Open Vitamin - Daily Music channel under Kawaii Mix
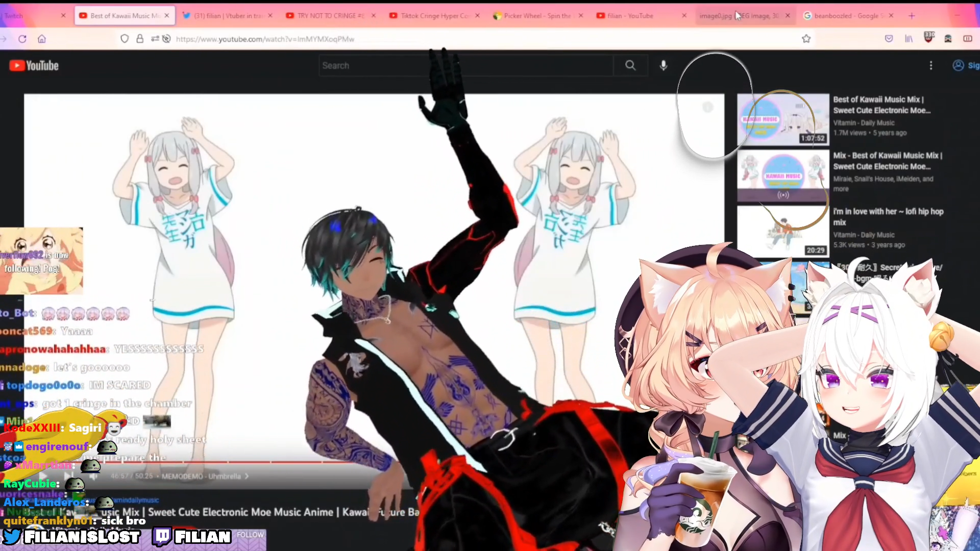This screenshot has height=551, width=980. 864,123
